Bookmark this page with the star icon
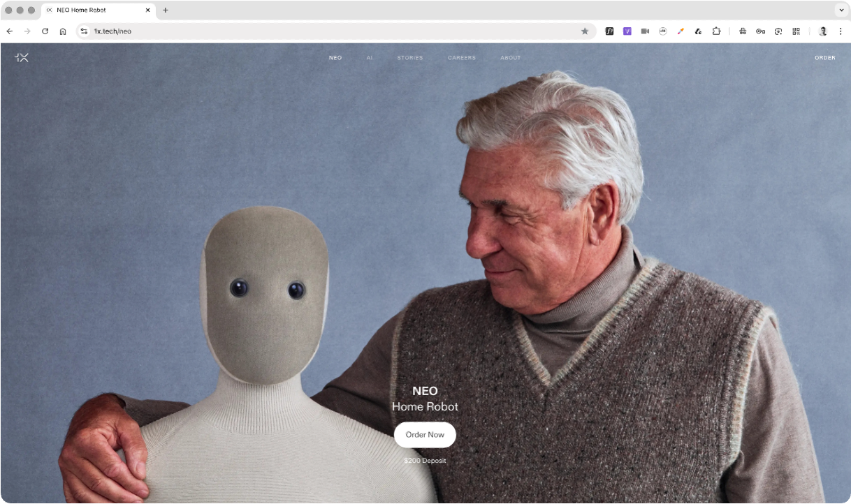This screenshot has width=851, height=504. tap(585, 31)
